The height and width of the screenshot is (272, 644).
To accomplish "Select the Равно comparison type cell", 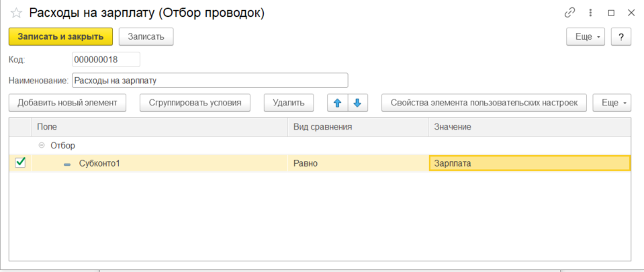I will click(x=358, y=163).
